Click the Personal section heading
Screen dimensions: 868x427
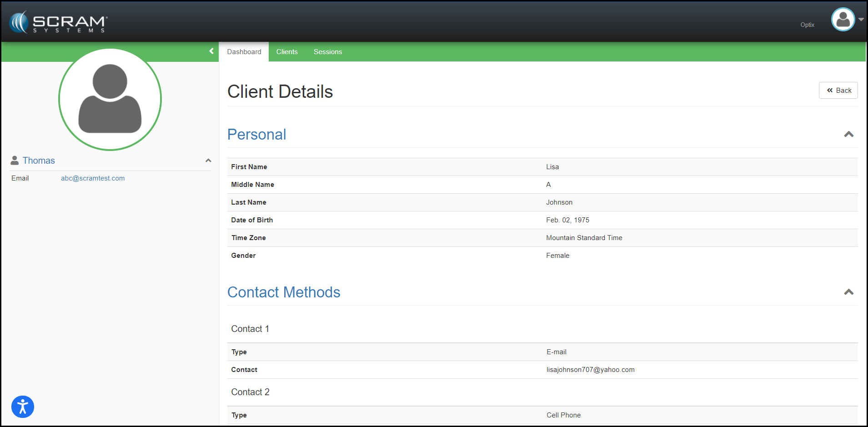[x=256, y=135]
